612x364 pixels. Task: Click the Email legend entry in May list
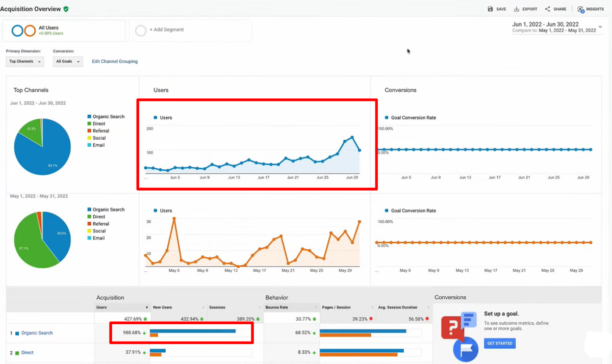click(96, 238)
